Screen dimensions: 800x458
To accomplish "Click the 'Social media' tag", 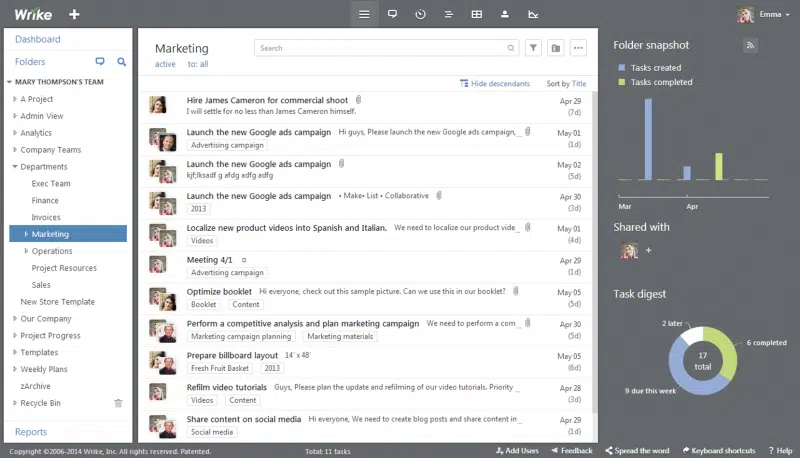I will 212,432.
